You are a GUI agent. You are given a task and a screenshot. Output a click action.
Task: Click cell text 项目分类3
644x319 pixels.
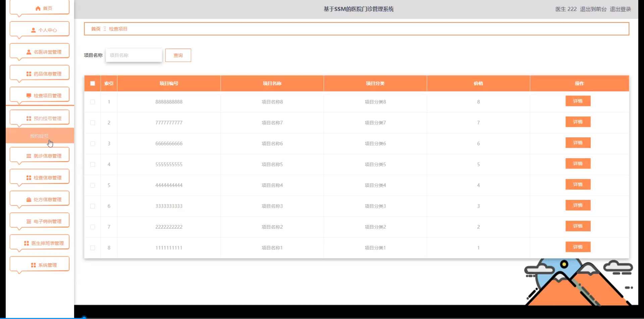375,206
